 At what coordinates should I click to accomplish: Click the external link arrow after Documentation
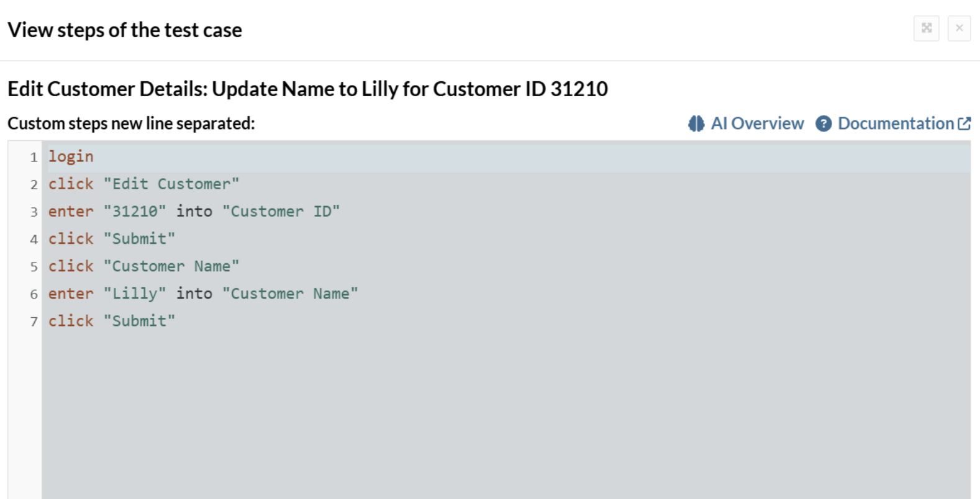pyautogui.click(x=964, y=124)
